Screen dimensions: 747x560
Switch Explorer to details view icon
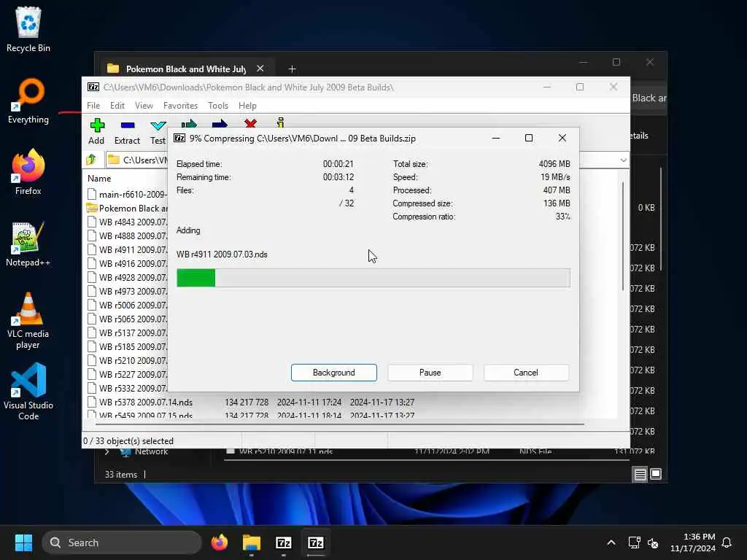(640, 474)
